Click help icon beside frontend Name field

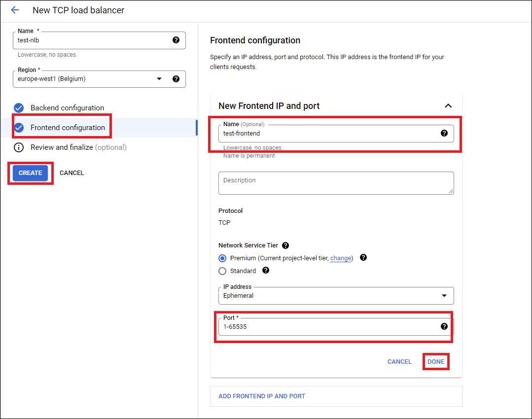(x=444, y=133)
